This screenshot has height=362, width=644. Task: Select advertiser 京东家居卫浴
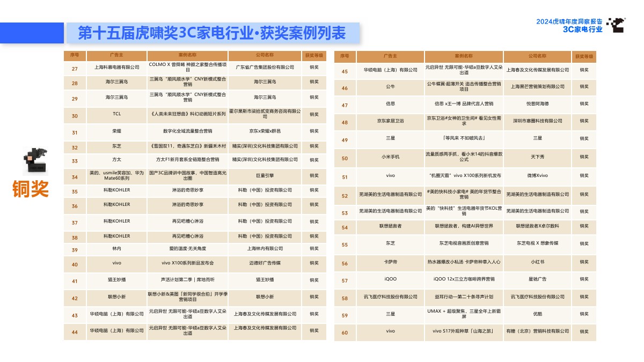pyautogui.click(x=390, y=121)
